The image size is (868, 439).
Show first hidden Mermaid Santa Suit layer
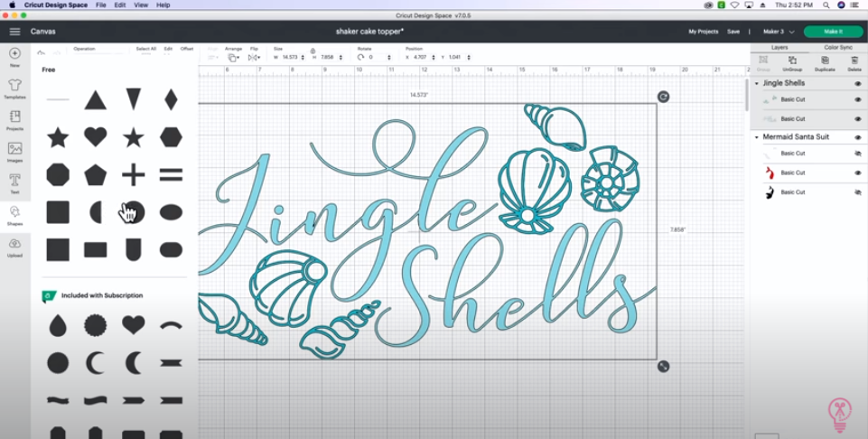point(858,154)
